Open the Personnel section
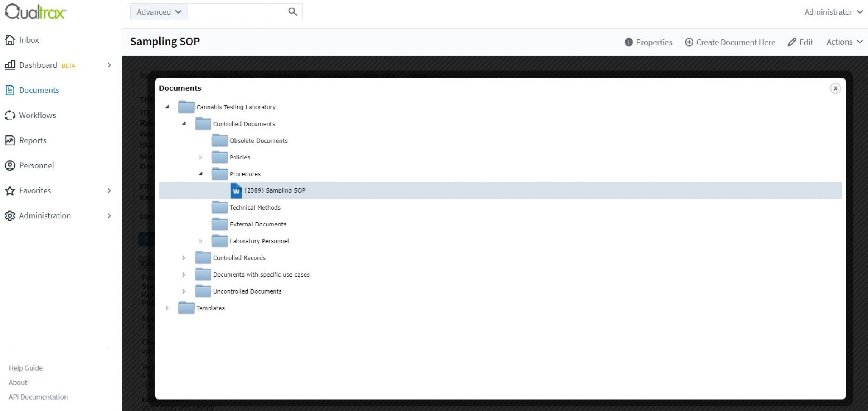868x411 pixels. (36, 165)
